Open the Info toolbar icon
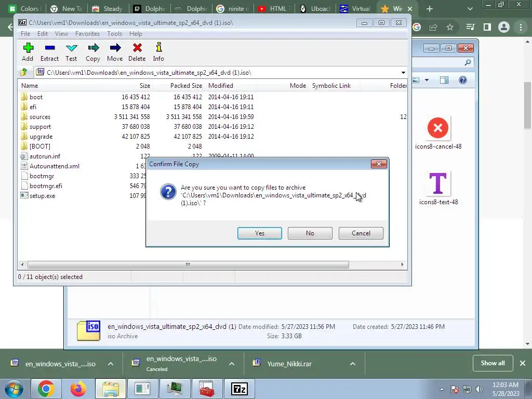Viewport: 532px width, 399px height. [x=158, y=52]
